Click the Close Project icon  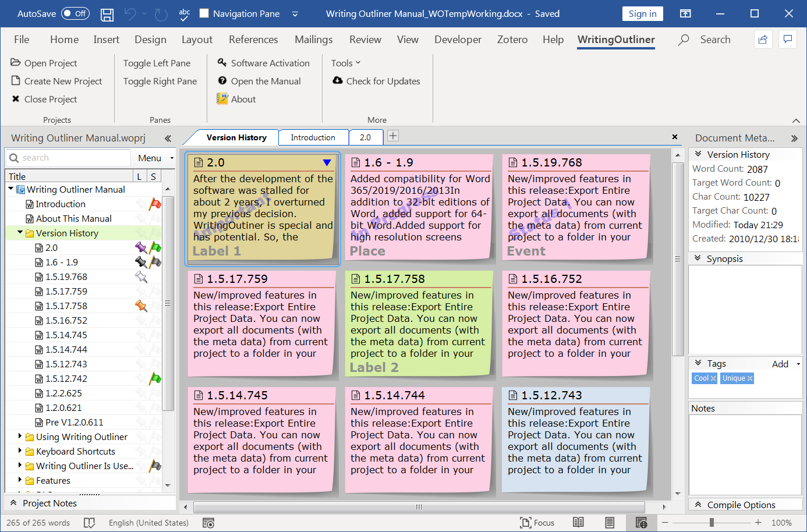(x=16, y=99)
